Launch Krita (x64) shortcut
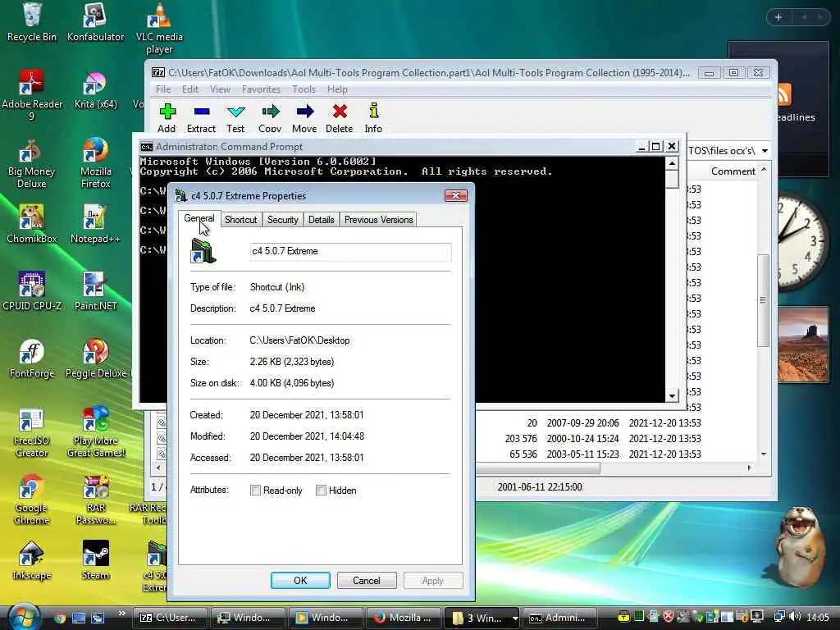The image size is (840, 630). point(95,90)
